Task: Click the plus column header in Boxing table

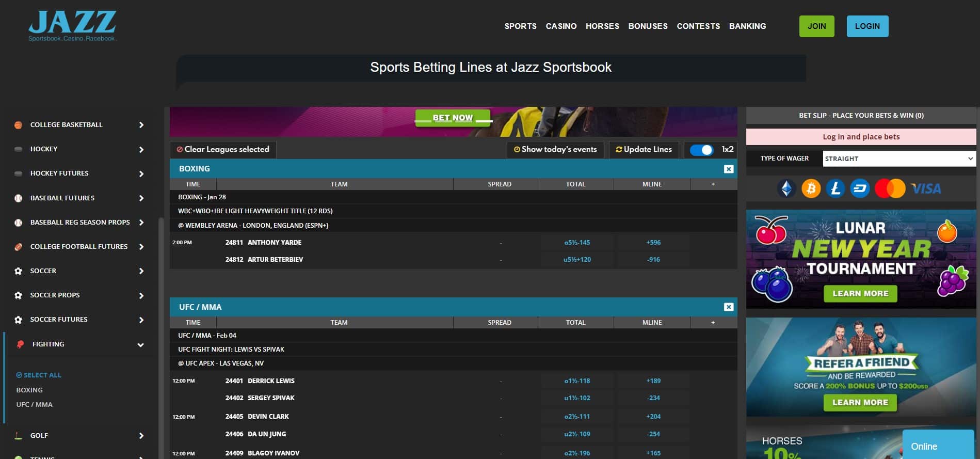Action: (713, 184)
